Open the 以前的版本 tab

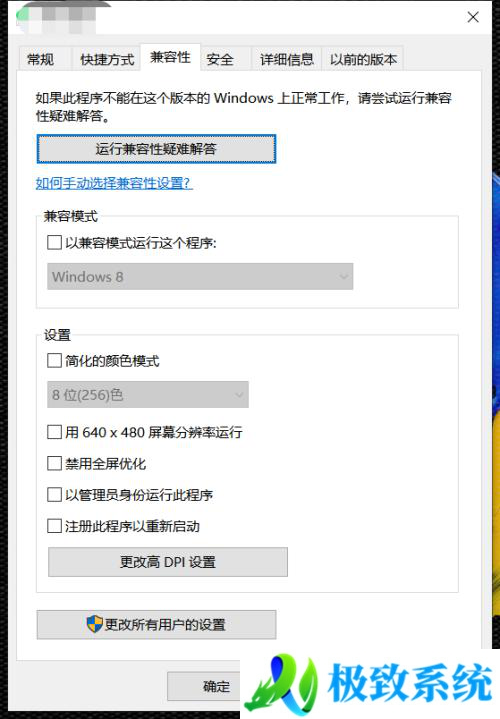click(363, 59)
